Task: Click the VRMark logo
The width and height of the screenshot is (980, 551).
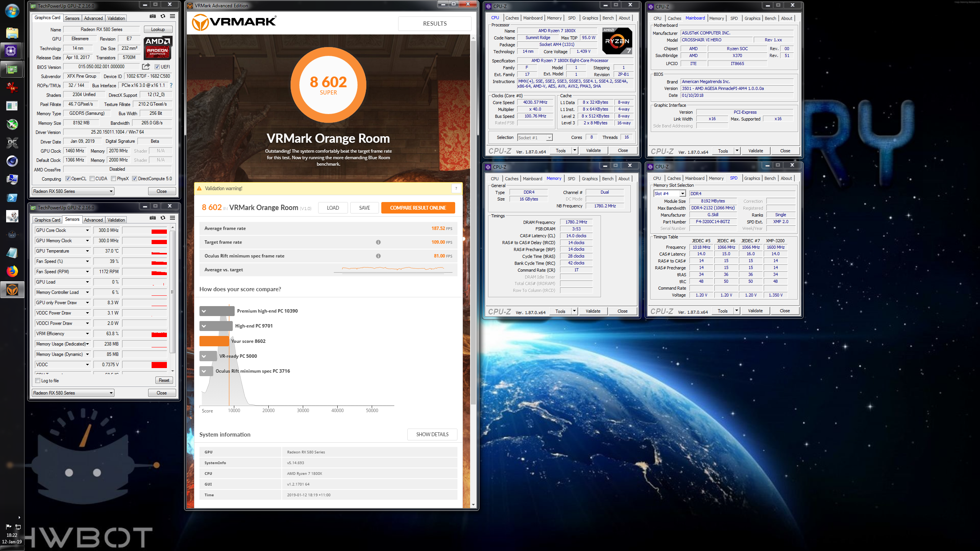Action: (234, 22)
